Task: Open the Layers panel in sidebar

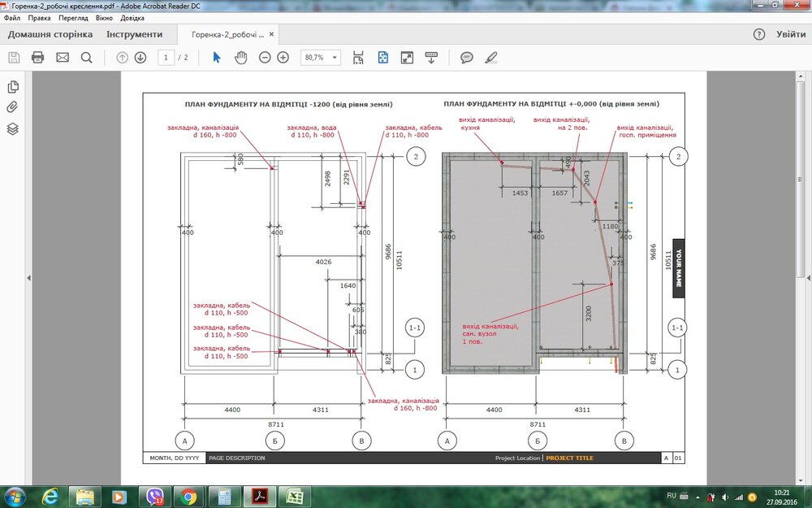Action: click(x=13, y=129)
